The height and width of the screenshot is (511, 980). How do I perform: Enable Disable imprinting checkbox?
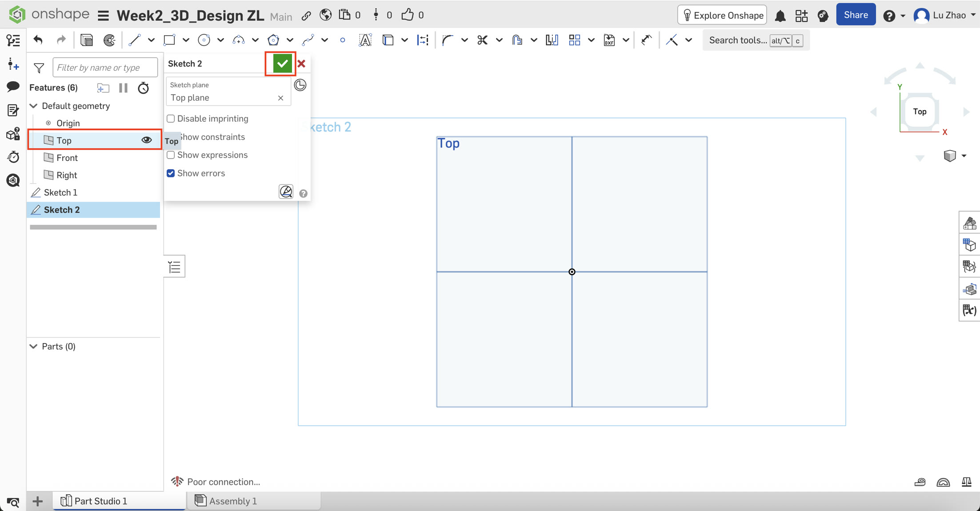[x=171, y=119]
